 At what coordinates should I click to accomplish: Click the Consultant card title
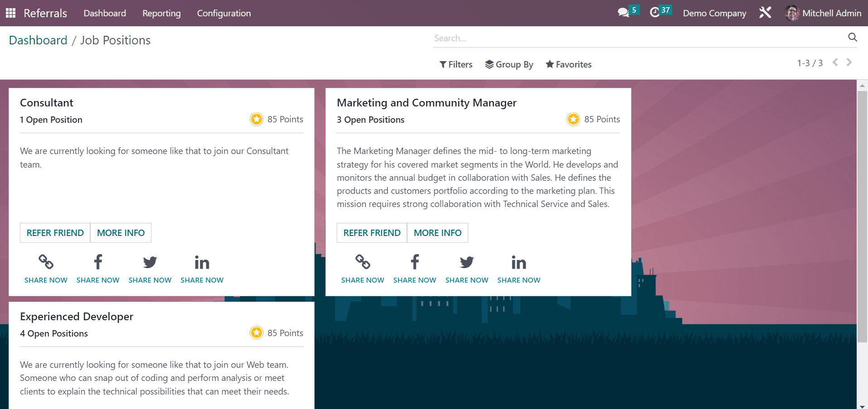(47, 103)
